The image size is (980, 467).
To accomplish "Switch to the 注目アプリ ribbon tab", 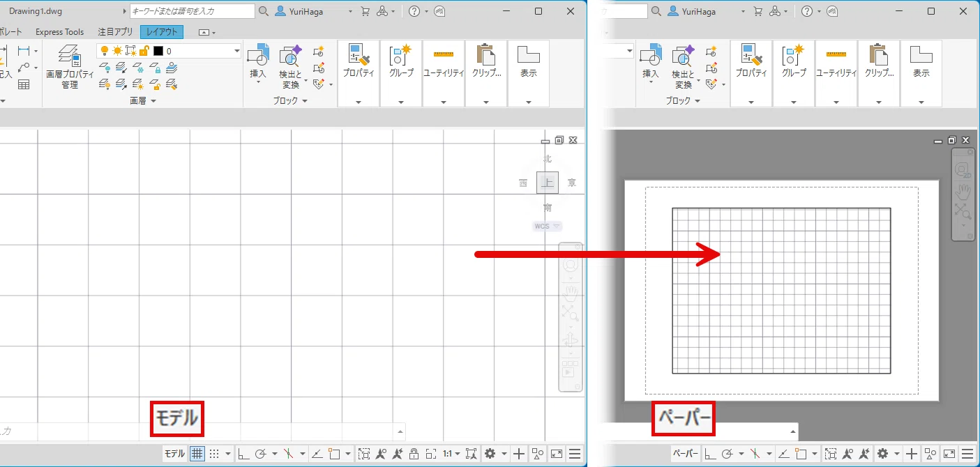I will coord(115,32).
